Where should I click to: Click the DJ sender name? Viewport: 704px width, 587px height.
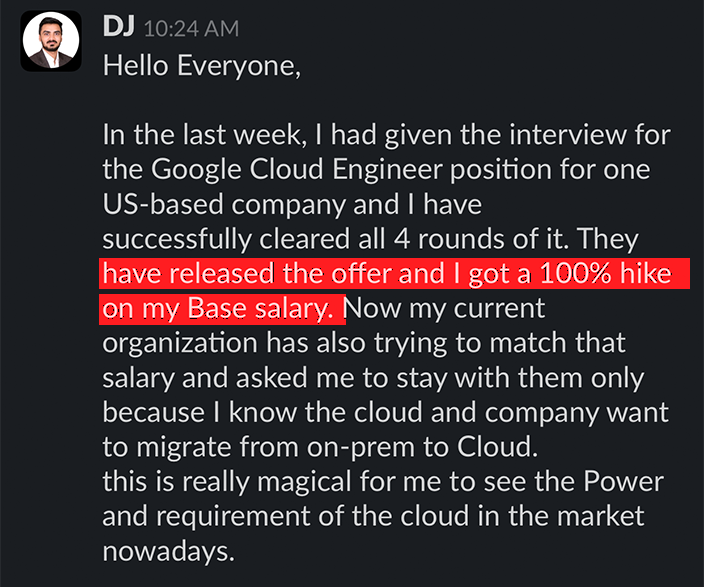tap(119, 28)
